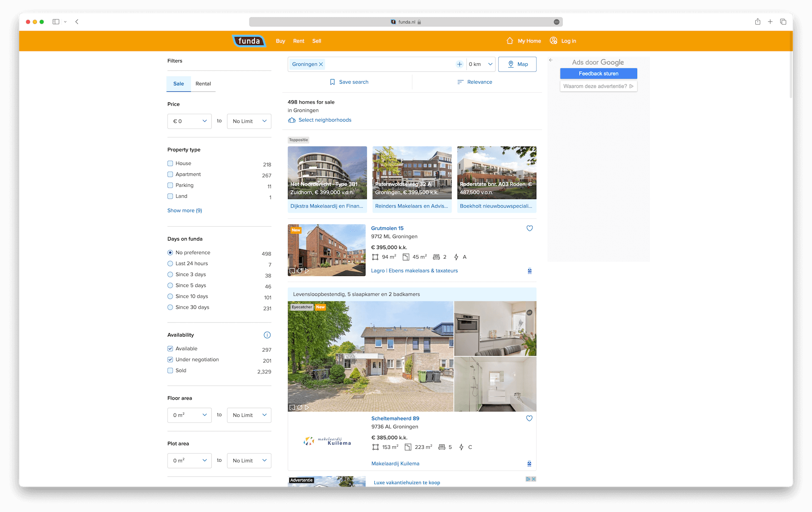The width and height of the screenshot is (812, 512).
Task: Select the Sale tab filter
Action: pos(179,83)
